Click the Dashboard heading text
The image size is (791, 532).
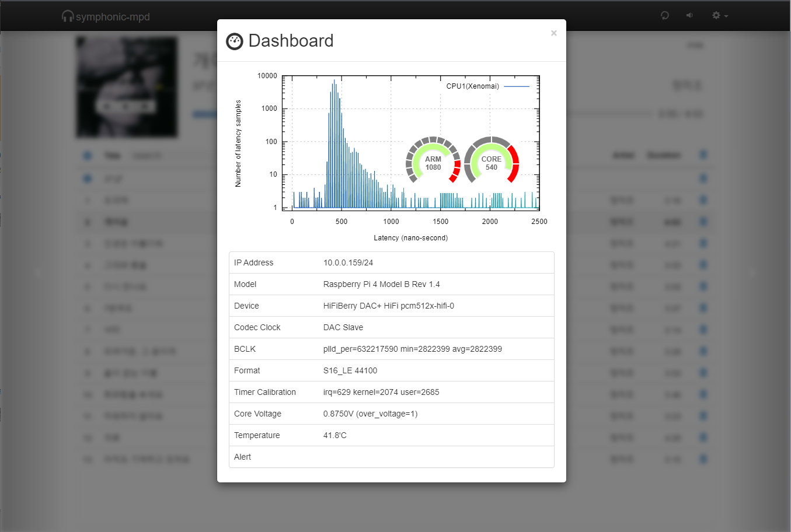click(291, 41)
